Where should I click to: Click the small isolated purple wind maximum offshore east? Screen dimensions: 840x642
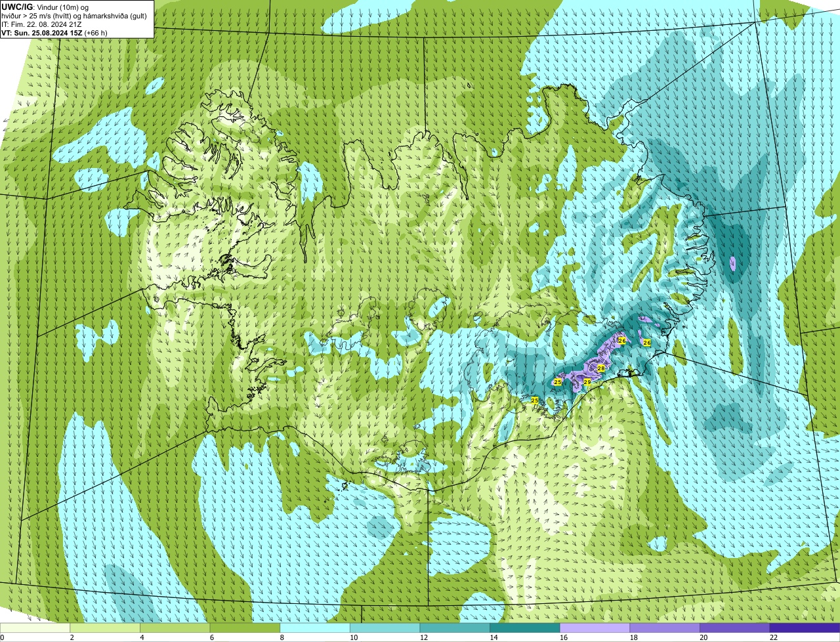click(733, 264)
